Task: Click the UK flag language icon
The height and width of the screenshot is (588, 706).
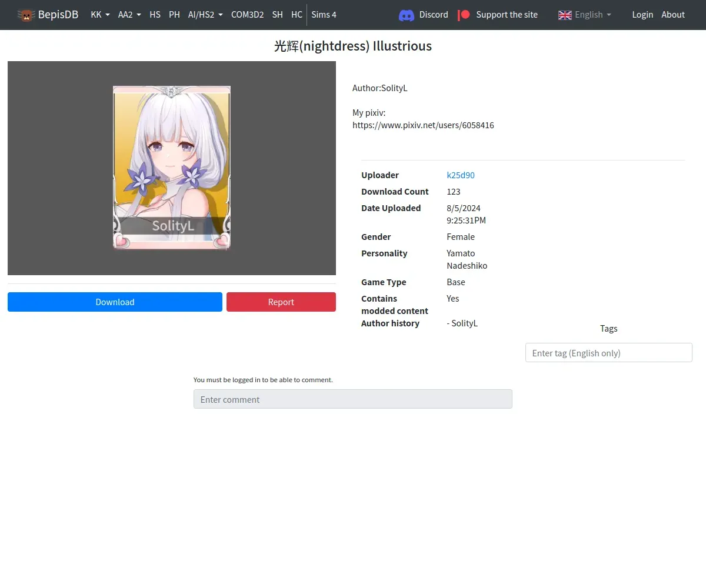Action: point(565,15)
